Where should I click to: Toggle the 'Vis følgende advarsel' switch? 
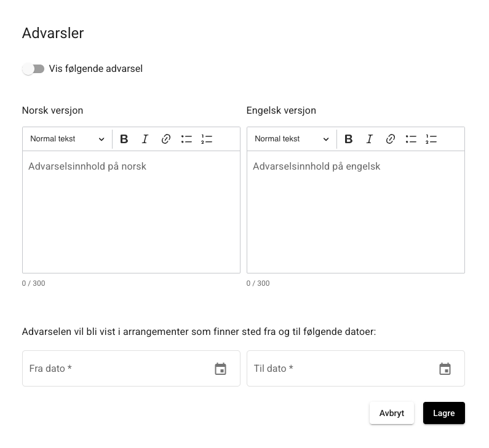33,69
